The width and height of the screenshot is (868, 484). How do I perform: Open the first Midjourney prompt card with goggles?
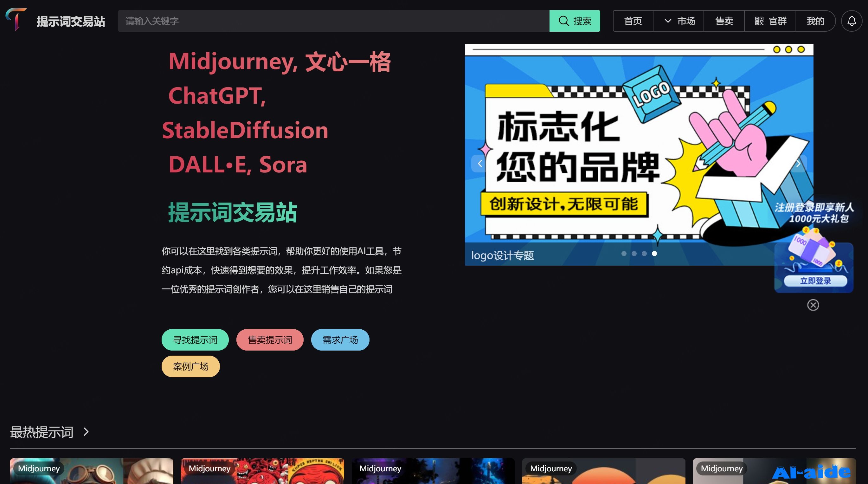coord(92,471)
